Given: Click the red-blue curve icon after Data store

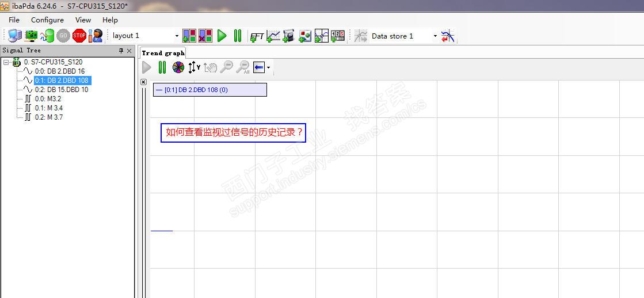Looking at the screenshot, I should [448, 36].
